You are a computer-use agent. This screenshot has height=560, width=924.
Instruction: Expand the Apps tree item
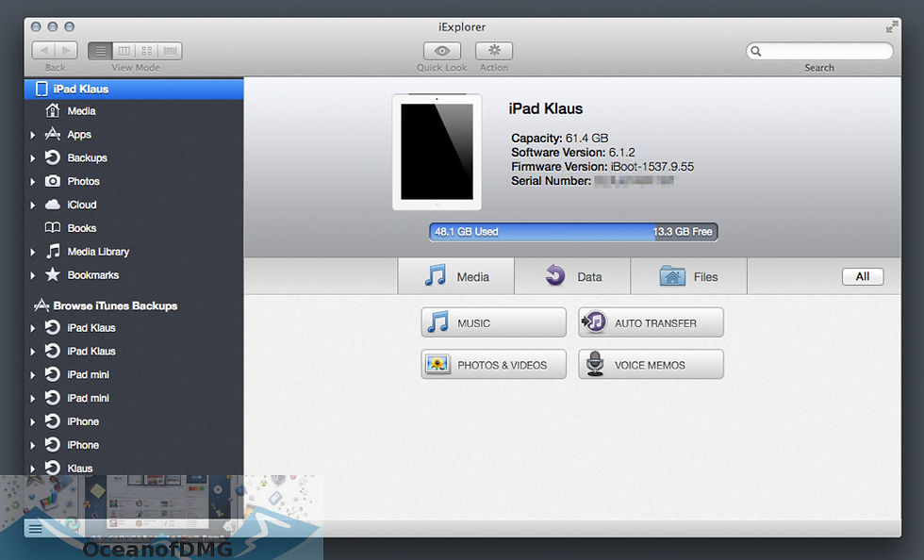pyautogui.click(x=32, y=135)
